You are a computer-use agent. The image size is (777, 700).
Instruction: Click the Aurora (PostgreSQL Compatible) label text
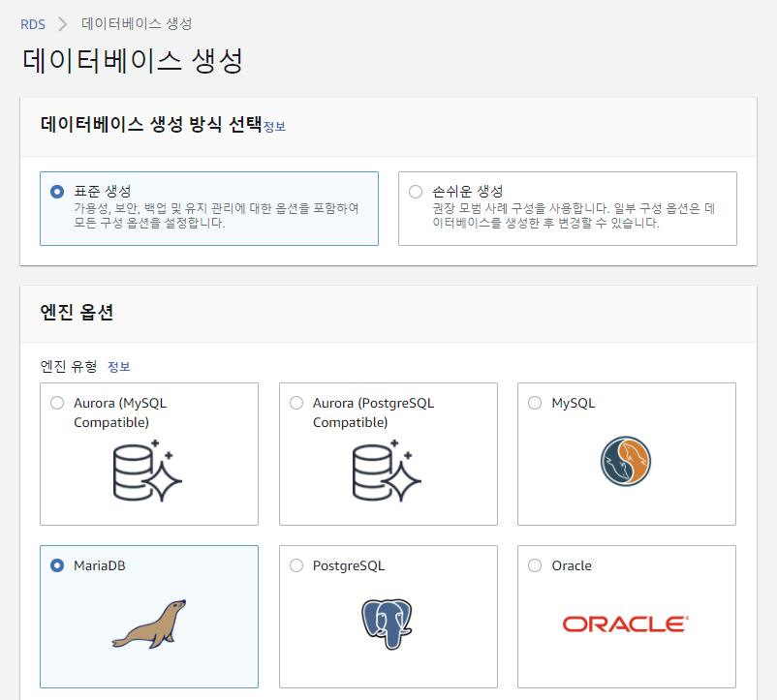(374, 412)
